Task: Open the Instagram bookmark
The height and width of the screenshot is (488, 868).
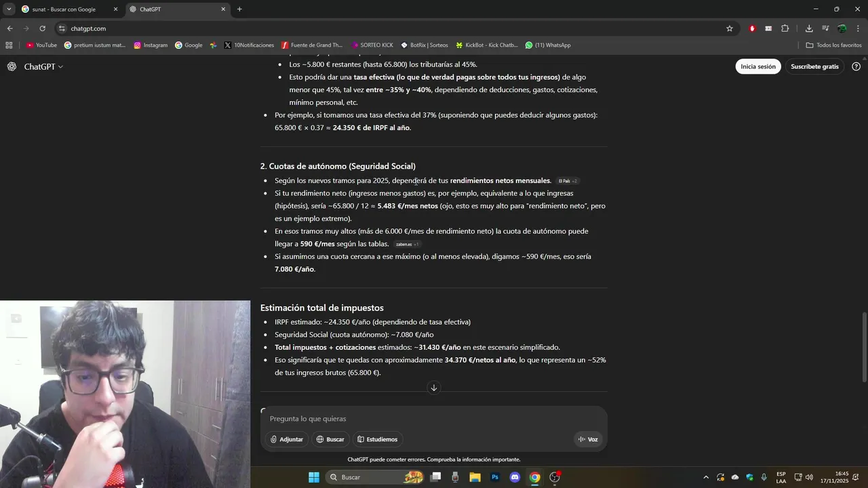Action: click(x=151, y=45)
